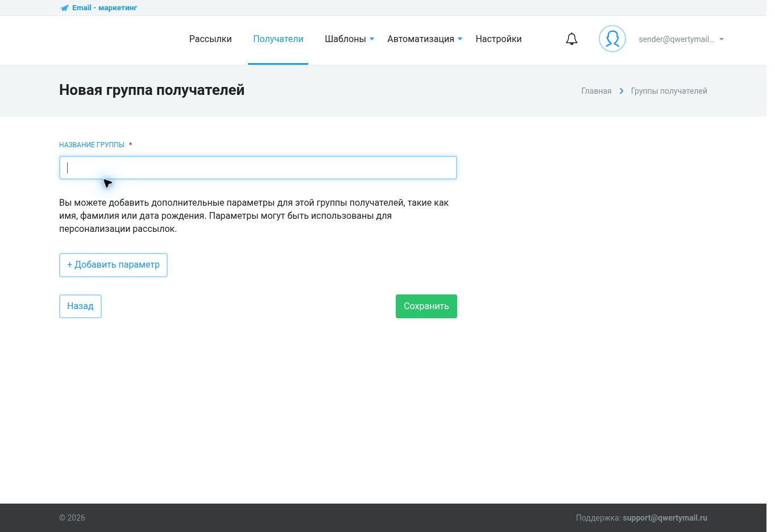Image resolution: width=775 pixels, height=532 pixels.
Task: Expand the Автоматизация dropdown arrow
Action: [460, 39]
